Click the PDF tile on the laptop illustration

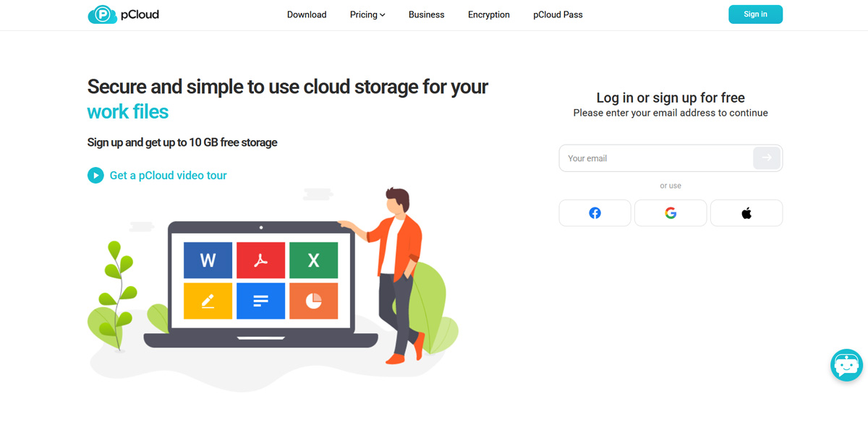coord(260,260)
